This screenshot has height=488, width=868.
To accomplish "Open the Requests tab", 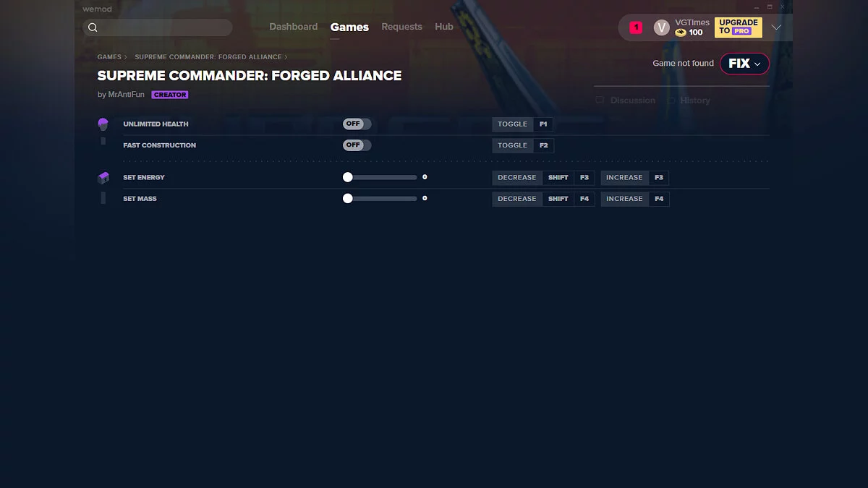I will coord(401,27).
